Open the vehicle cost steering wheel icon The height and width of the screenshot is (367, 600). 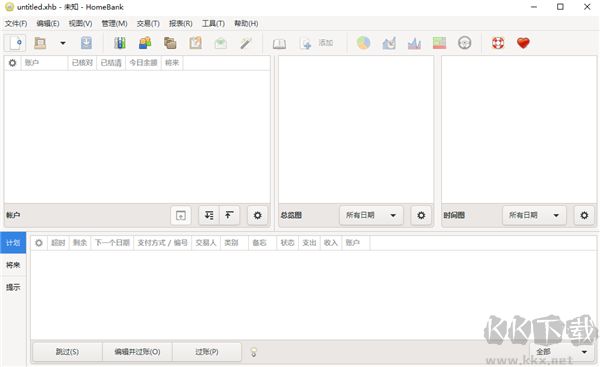tap(465, 43)
